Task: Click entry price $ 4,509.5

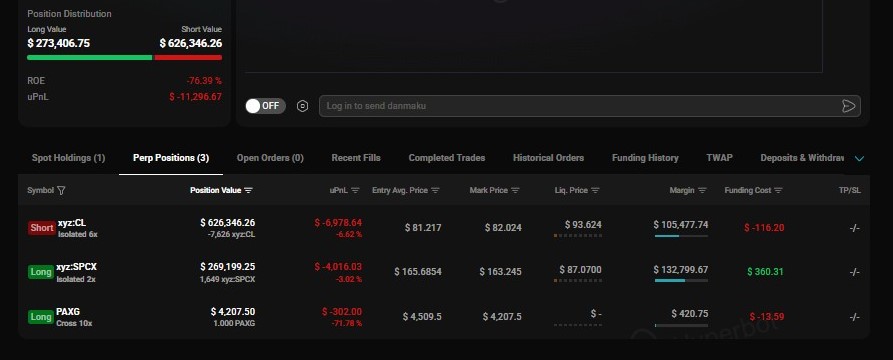Action: (422, 317)
